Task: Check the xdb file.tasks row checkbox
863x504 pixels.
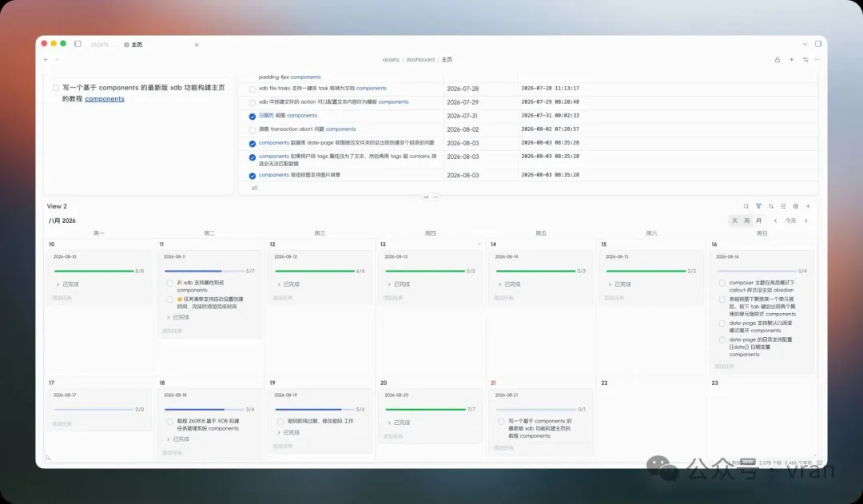Action: (x=252, y=89)
